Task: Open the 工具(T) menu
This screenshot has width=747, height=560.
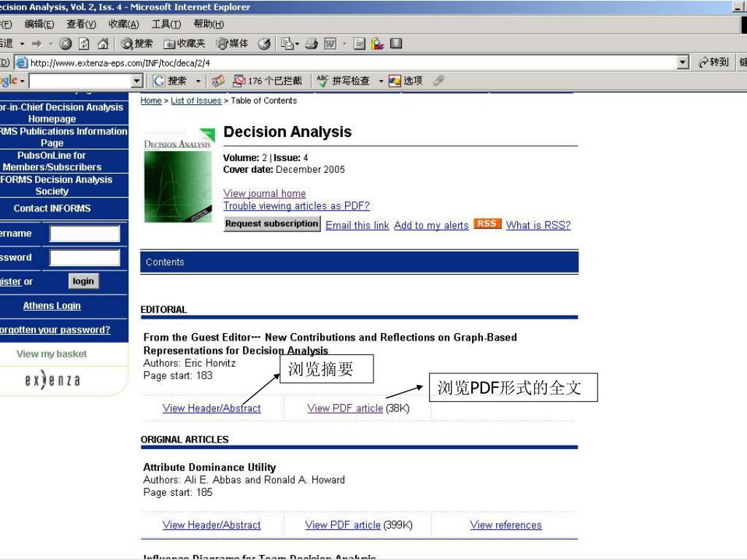Action: 166,24
